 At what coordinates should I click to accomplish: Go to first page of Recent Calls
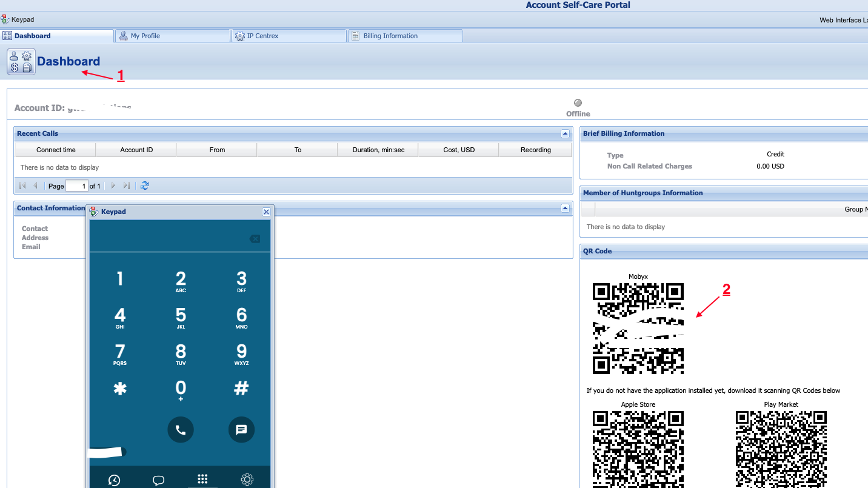[22, 186]
